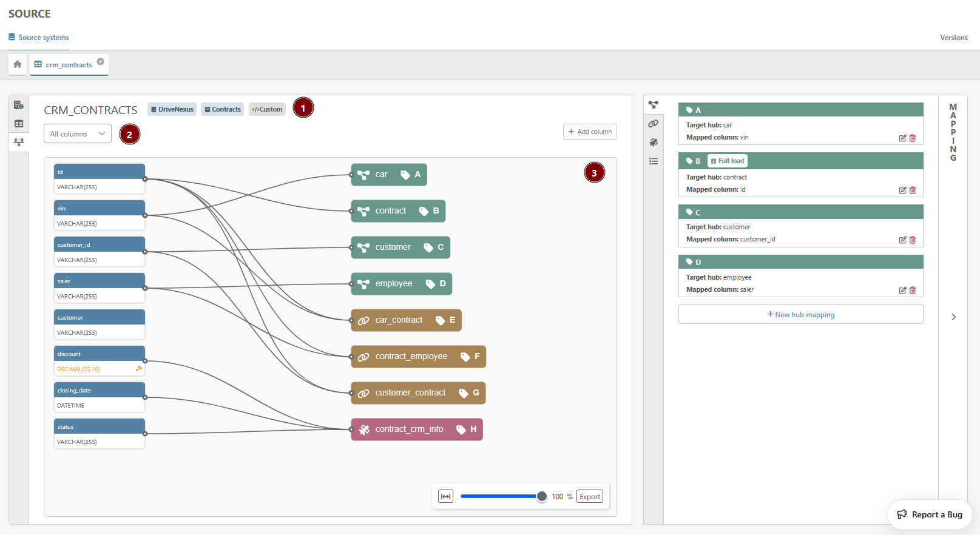Toggle the Full load badge on mapping B
980x535 pixels.
pos(728,161)
